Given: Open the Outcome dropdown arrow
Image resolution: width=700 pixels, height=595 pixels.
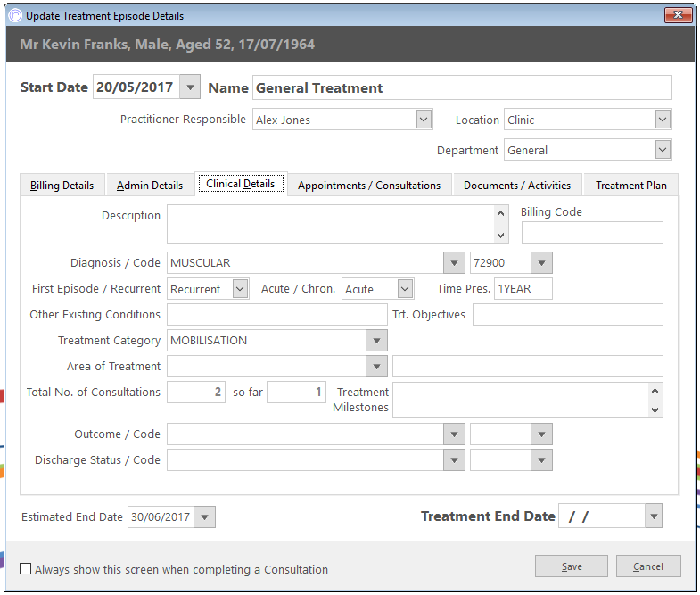Looking at the screenshot, I should 454,434.
